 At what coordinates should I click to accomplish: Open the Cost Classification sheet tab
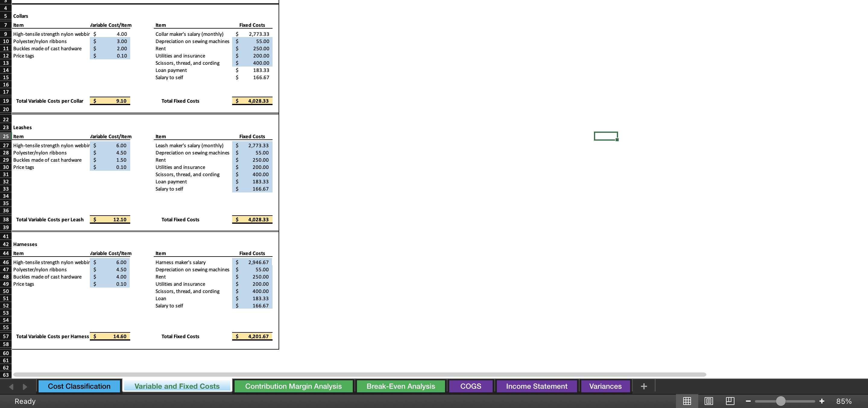coord(79,386)
